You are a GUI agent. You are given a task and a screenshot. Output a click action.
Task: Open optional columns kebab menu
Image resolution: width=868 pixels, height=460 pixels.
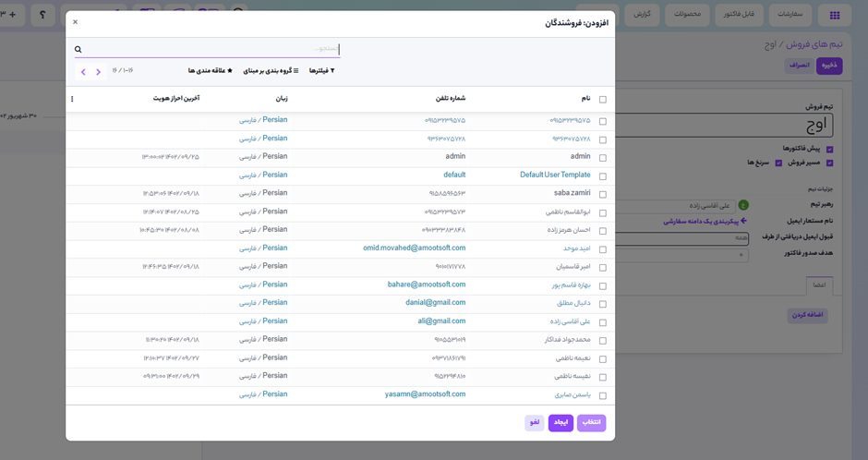(73, 99)
